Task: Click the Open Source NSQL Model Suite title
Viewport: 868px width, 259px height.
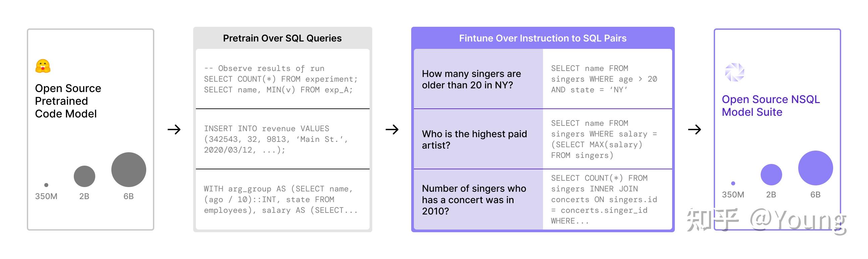Action: [771, 106]
